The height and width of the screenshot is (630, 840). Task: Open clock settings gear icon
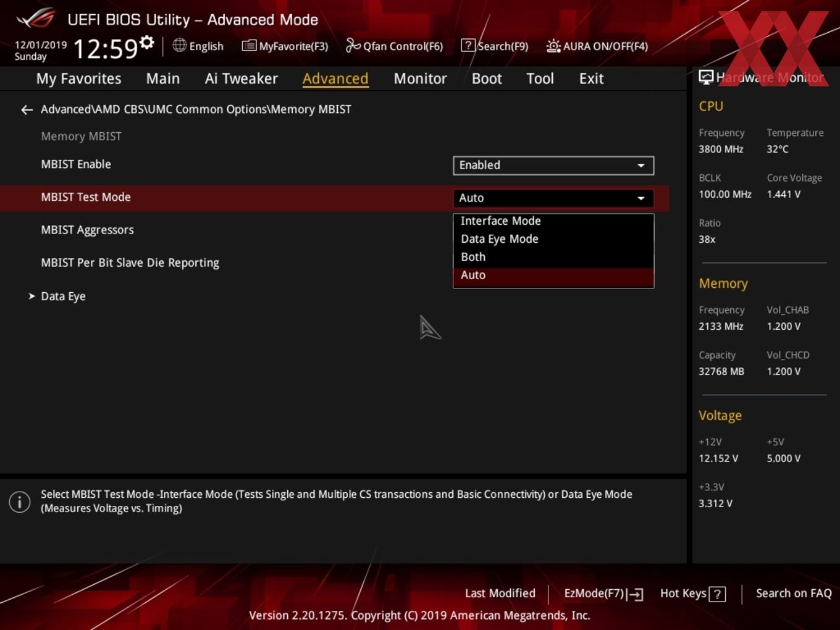(146, 43)
